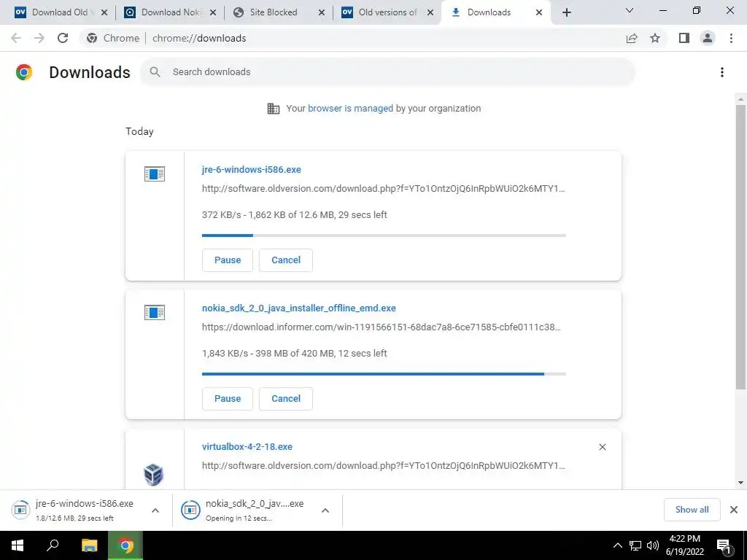
Task: Click the browser forward arrow
Action: pos(39,38)
